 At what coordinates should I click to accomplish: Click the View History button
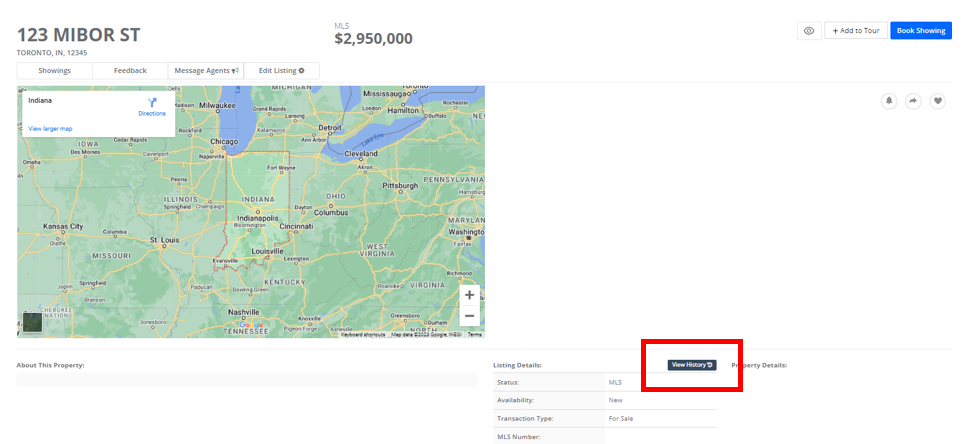point(692,365)
